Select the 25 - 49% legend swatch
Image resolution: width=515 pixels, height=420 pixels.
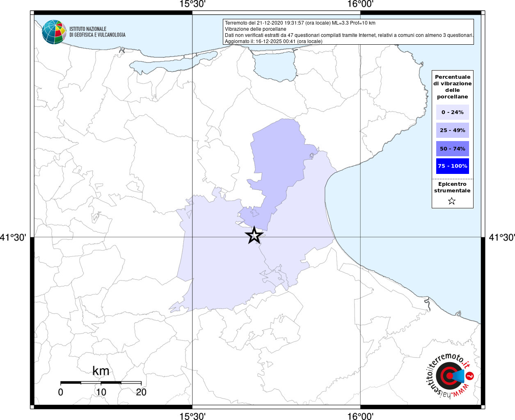[452, 130]
